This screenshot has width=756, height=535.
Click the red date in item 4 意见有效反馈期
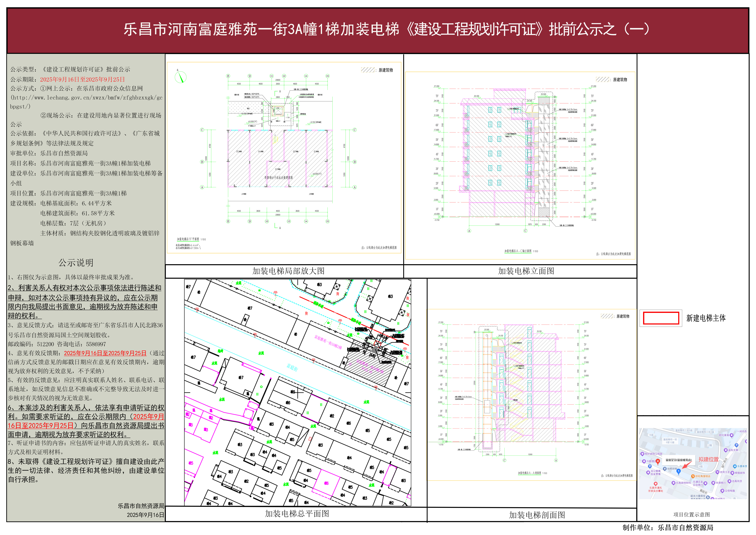[x=105, y=353]
